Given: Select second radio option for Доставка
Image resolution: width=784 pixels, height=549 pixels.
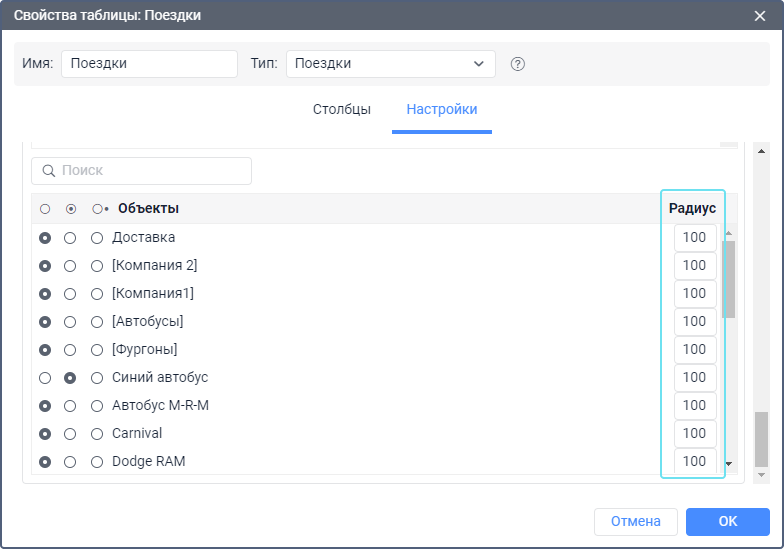Looking at the screenshot, I should point(70,238).
